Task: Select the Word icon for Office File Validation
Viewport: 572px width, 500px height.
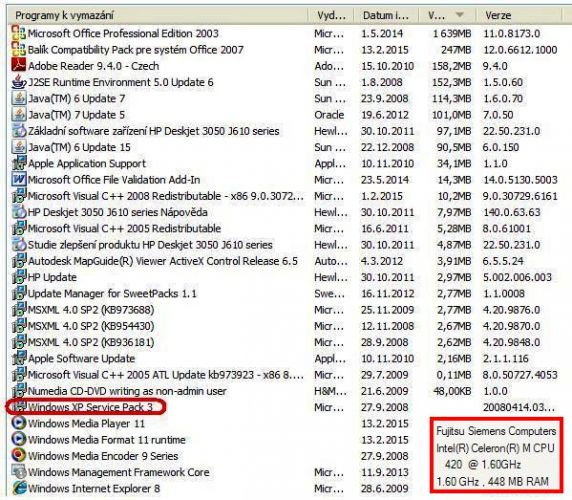Action: click(x=19, y=179)
